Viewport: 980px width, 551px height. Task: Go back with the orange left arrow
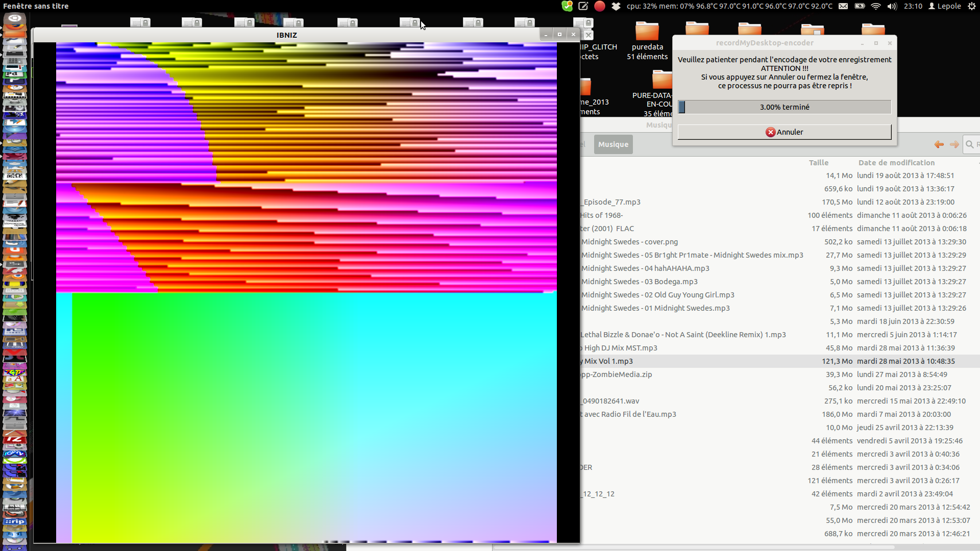(939, 144)
